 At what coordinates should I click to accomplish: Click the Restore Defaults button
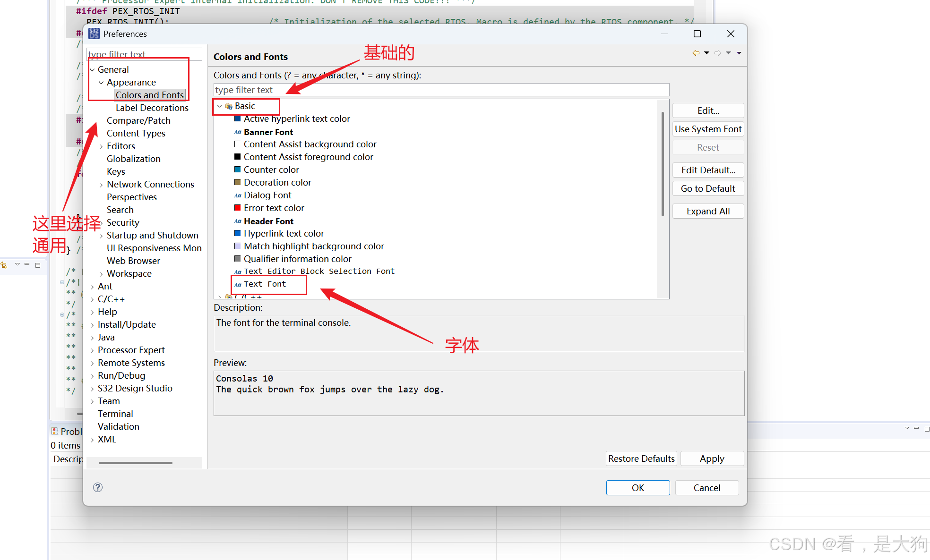click(641, 458)
